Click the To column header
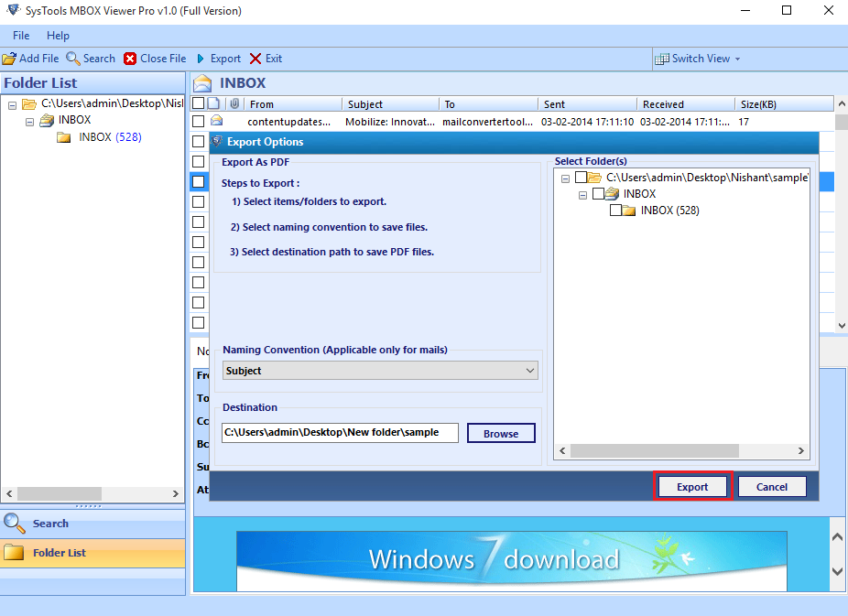The image size is (848, 616). [x=488, y=103]
